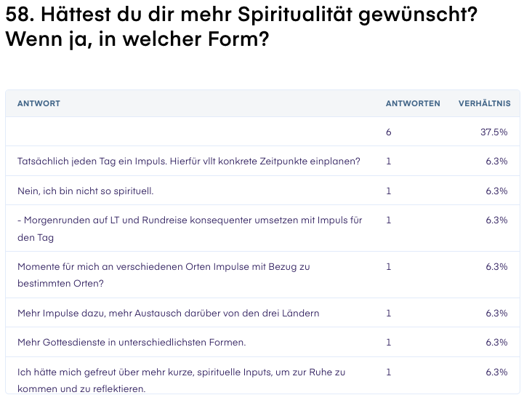Select the 'Tatsächlich jeden Tag ein Impuls' answer
This screenshot has width=532, height=403.
(189, 161)
